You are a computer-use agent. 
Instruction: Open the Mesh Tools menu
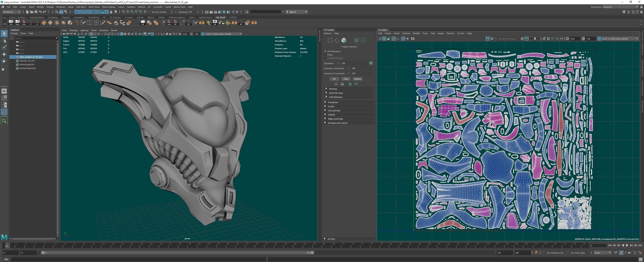[94, 7]
